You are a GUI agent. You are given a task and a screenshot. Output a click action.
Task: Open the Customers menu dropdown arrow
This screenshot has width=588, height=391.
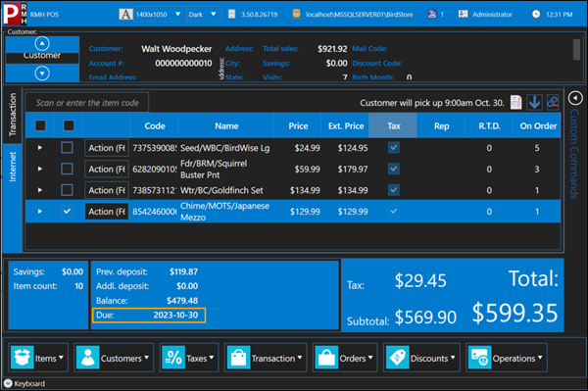coord(146,358)
